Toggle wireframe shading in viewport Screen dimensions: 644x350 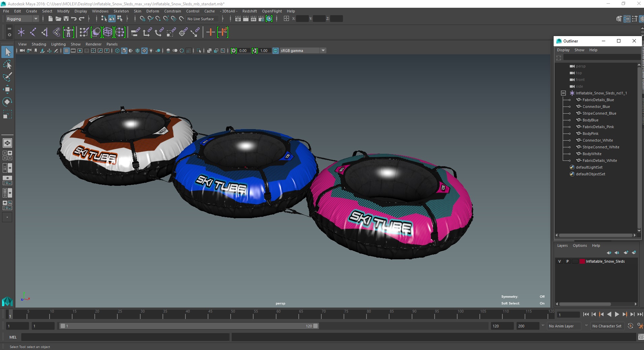coord(117,51)
